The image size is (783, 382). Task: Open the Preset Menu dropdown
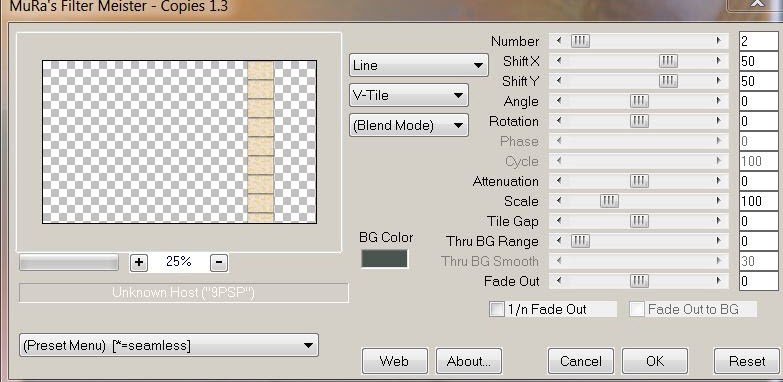(x=169, y=345)
